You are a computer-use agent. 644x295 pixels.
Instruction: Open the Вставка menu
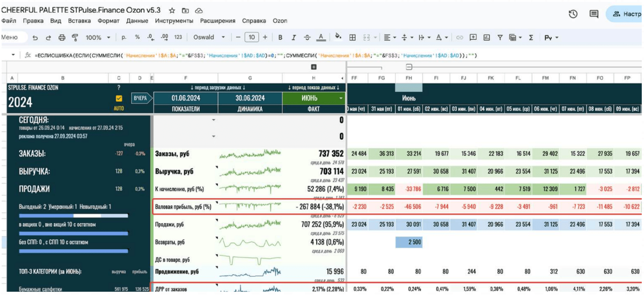pyautogui.click(x=79, y=21)
